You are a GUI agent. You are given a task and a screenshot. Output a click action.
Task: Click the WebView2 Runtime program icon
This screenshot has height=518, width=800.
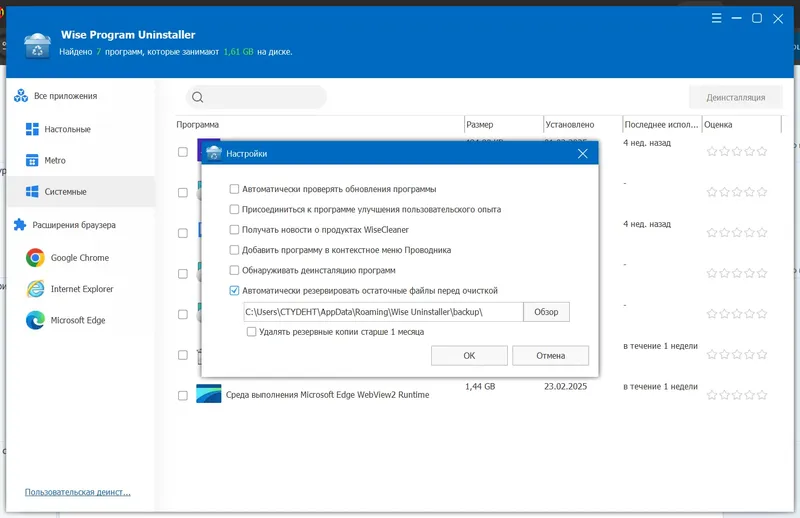pyautogui.click(x=209, y=394)
